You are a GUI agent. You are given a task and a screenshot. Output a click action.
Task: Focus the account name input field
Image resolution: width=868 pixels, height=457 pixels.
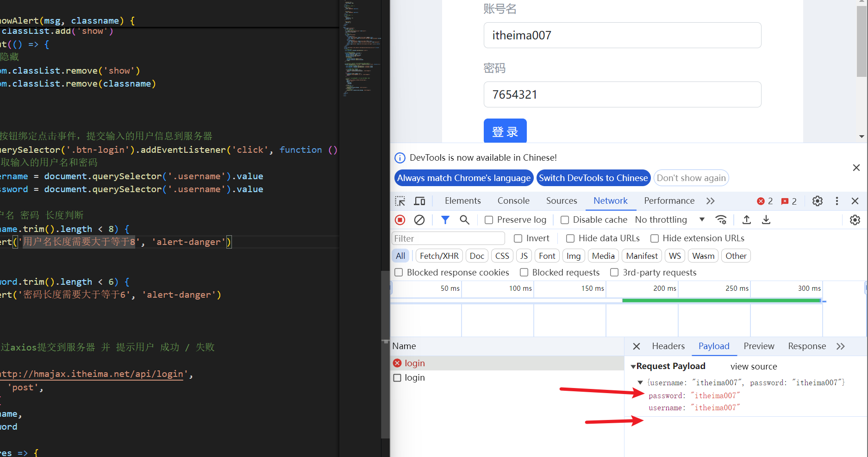[x=622, y=35]
